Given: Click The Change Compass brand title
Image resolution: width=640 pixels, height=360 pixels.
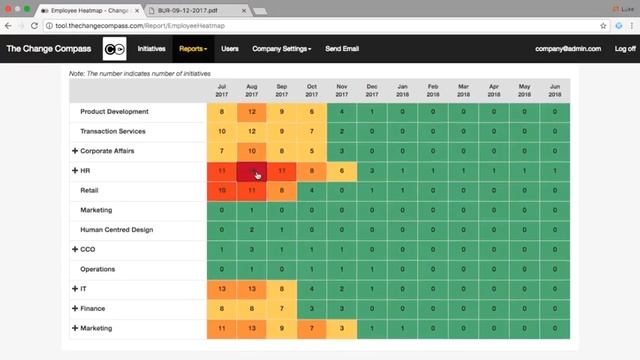Looking at the screenshot, I should (49, 49).
